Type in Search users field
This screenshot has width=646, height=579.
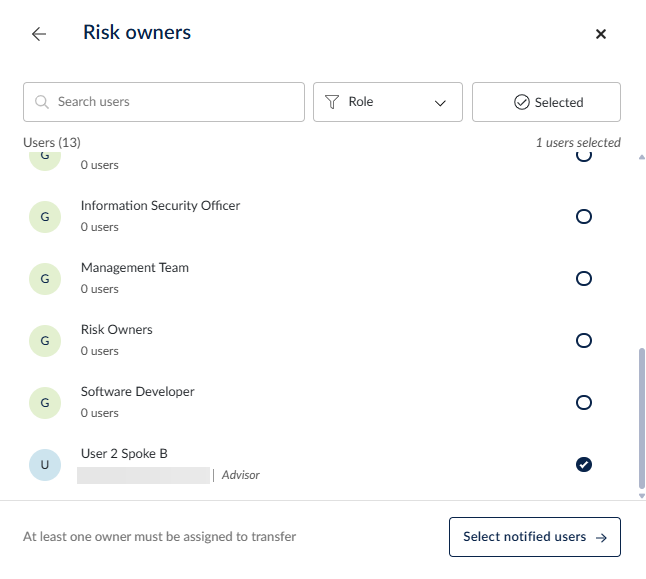pyautogui.click(x=175, y=102)
